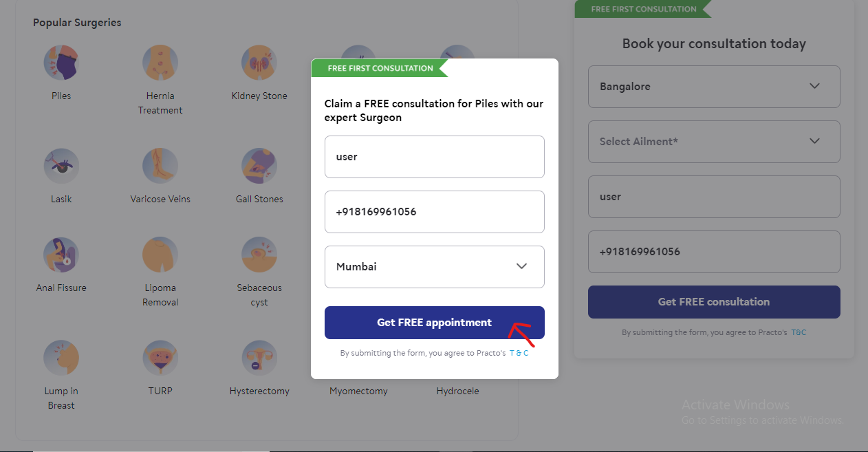Click the Get FREE consultation button
868x452 pixels.
click(x=714, y=302)
